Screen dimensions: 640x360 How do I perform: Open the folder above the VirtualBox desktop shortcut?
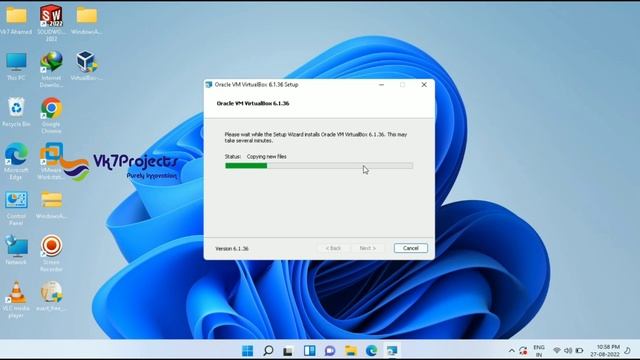(87, 20)
